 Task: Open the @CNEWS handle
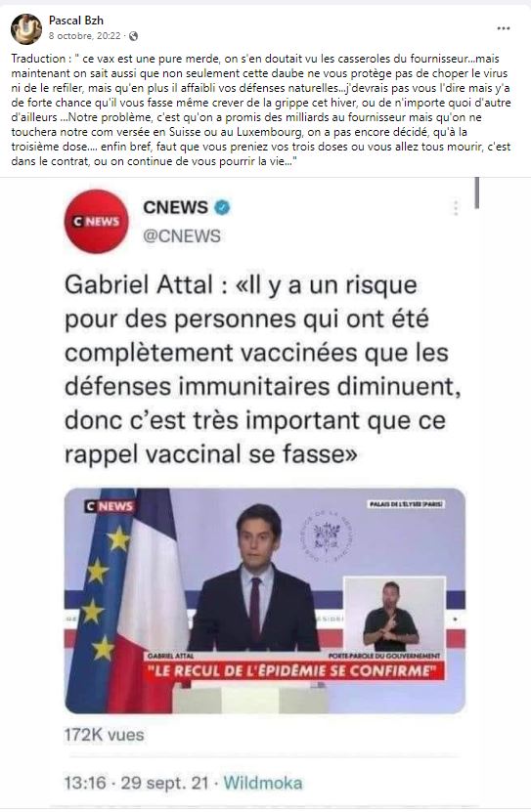pos(182,236)
